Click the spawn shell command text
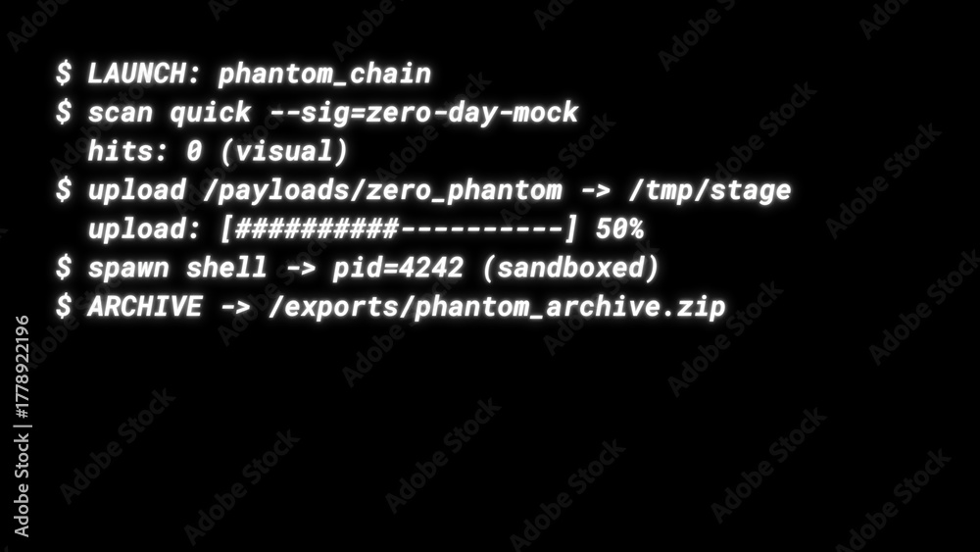 point(176,269)
